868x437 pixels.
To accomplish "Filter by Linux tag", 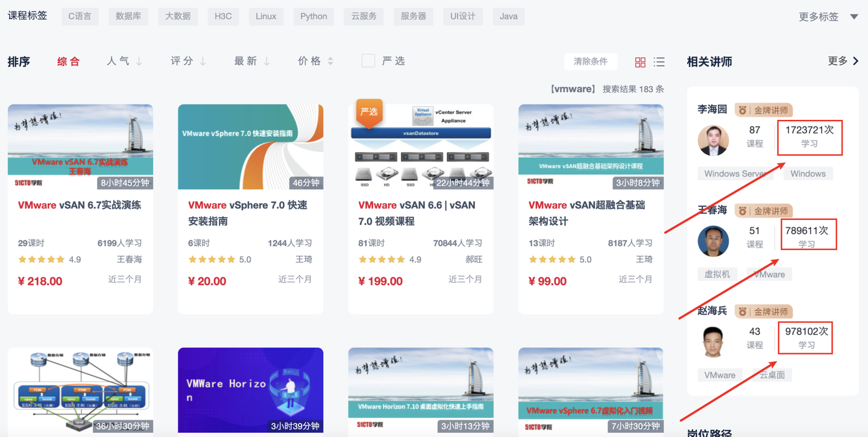I will coord(266,16).
